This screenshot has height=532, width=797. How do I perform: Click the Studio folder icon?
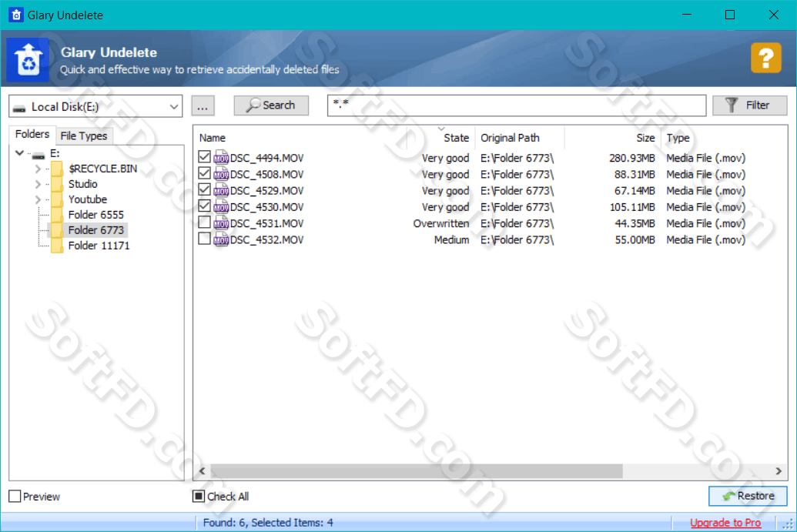point(57,184)
